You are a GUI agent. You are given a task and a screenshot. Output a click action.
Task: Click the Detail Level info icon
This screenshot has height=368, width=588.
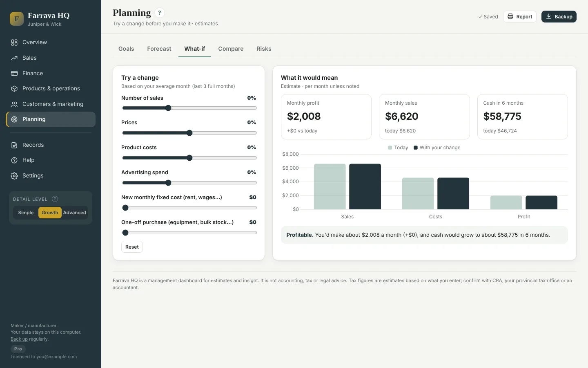coord(55,199)
